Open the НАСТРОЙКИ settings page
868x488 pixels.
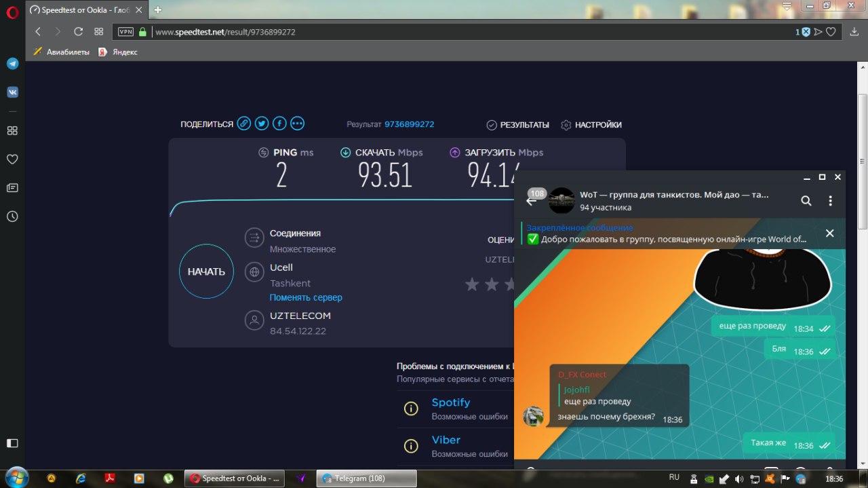591,125
